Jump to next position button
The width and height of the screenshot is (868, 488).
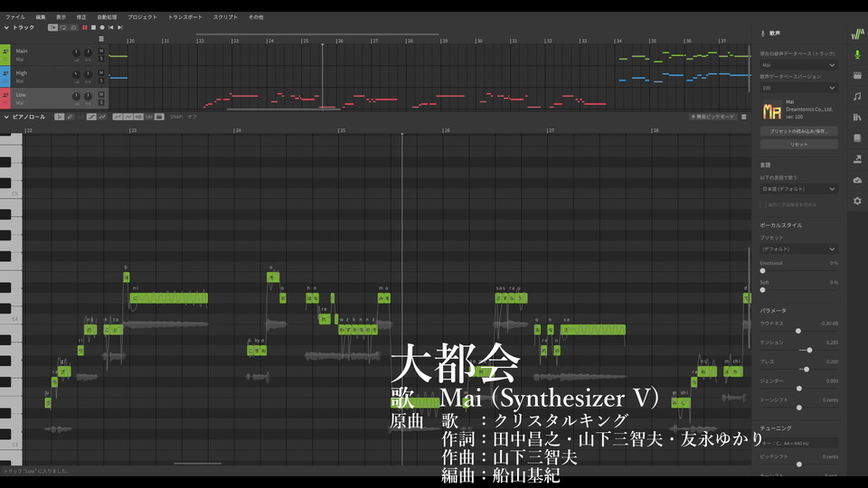pos(119,28)
